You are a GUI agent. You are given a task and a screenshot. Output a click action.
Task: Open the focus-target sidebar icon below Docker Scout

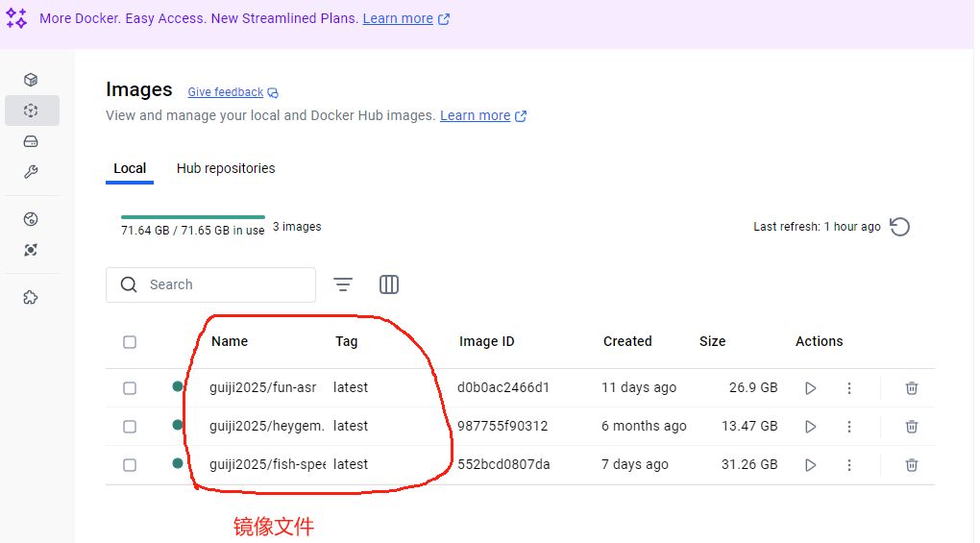pyautogui.click(x=31, y=250)
